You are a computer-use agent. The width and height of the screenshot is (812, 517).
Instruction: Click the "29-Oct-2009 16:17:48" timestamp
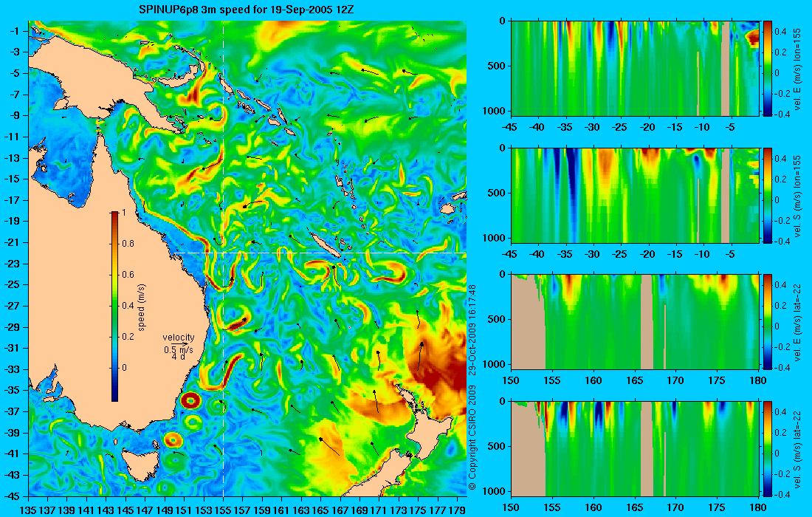tap(472, 329)
